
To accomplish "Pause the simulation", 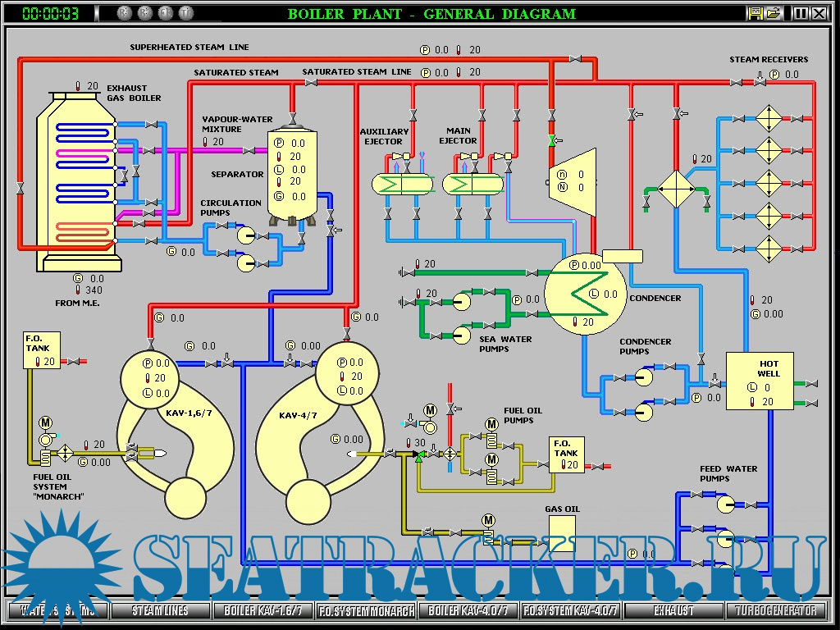I will coord(800,13).
